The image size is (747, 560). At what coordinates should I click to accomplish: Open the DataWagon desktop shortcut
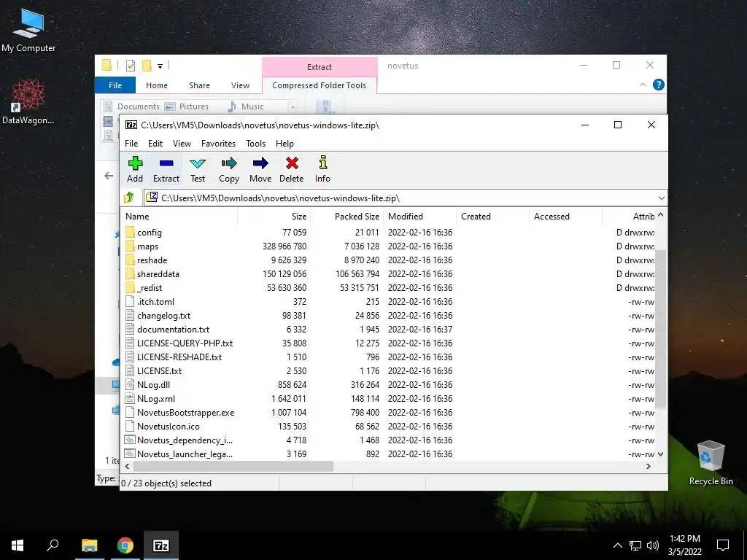click(x=28, y=101)
